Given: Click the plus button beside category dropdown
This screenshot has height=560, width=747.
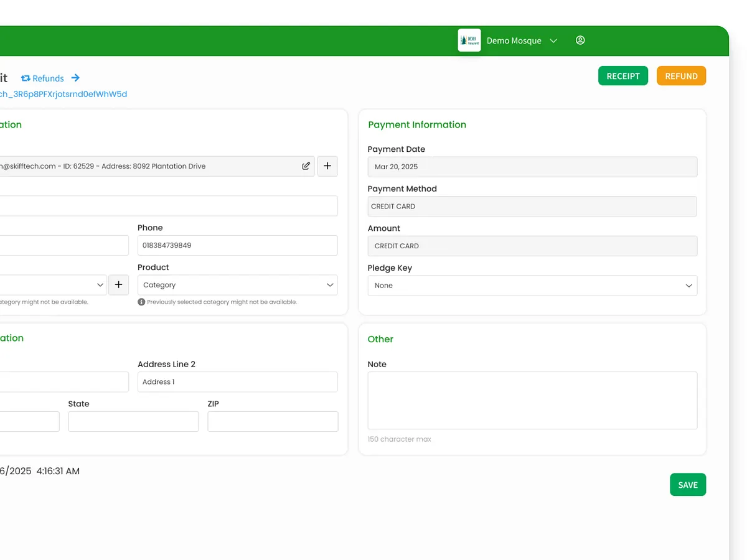Looking at the screenshot, I should [x=118, y=285].
